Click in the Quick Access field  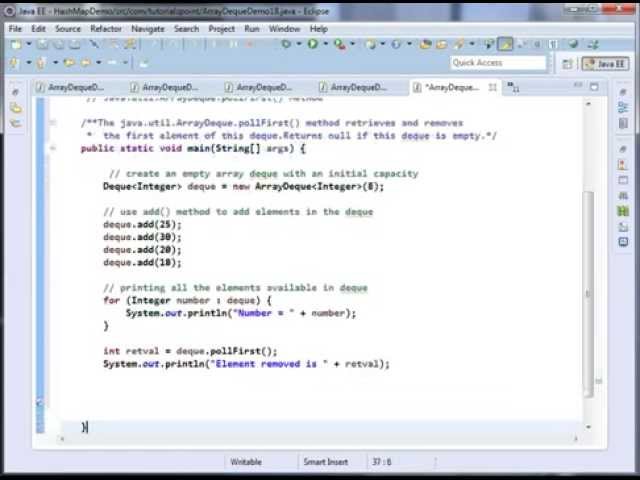pos(498,62)
